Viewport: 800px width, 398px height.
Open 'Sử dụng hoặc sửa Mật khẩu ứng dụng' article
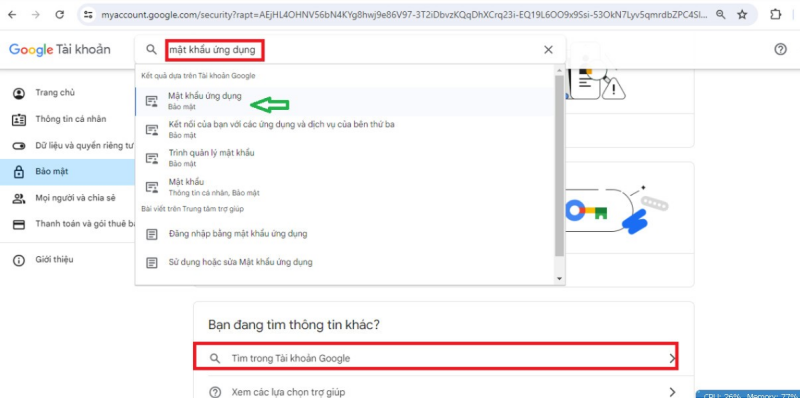(344, 263)
